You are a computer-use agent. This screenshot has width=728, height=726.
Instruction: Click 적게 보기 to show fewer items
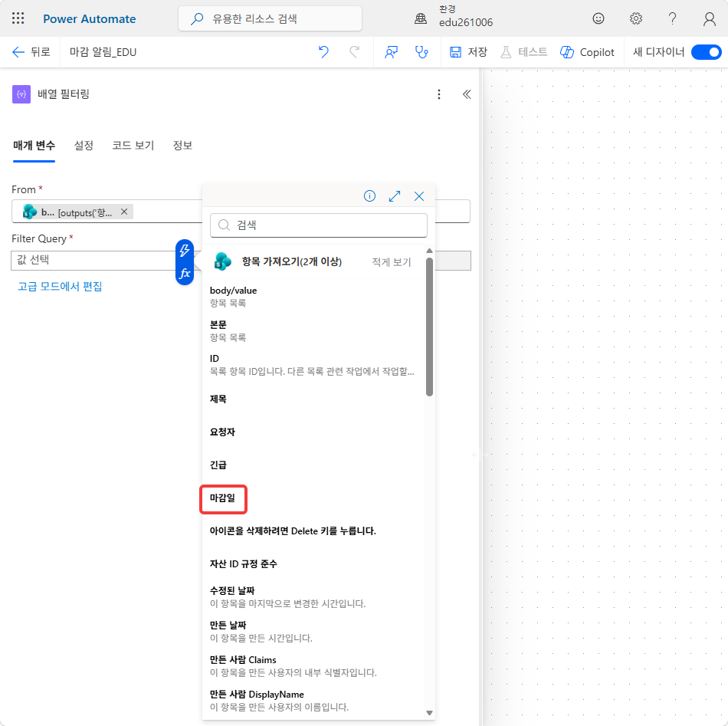392,262
